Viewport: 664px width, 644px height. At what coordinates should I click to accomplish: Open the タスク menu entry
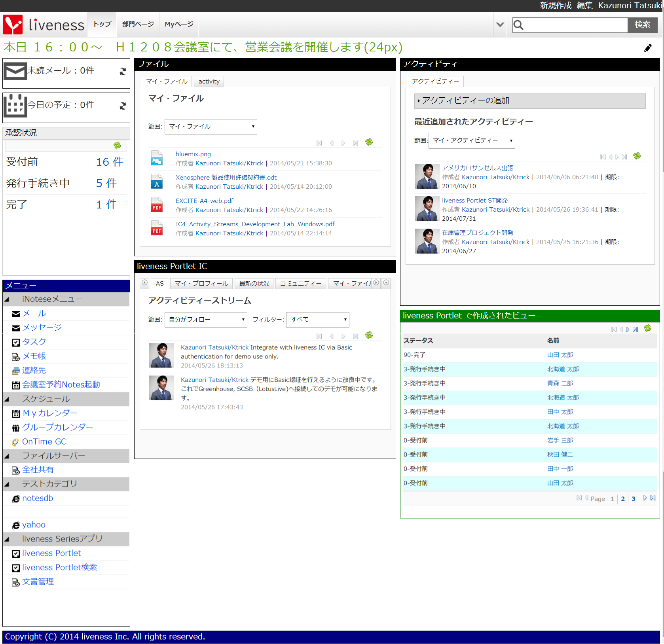pyautogui.click(x=34, y=342)
